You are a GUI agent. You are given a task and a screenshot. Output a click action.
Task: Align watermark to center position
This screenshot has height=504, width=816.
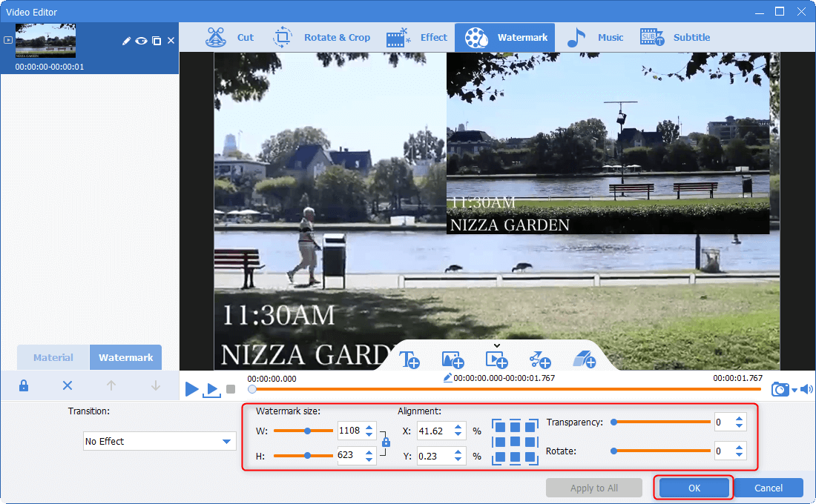(515, 442)
